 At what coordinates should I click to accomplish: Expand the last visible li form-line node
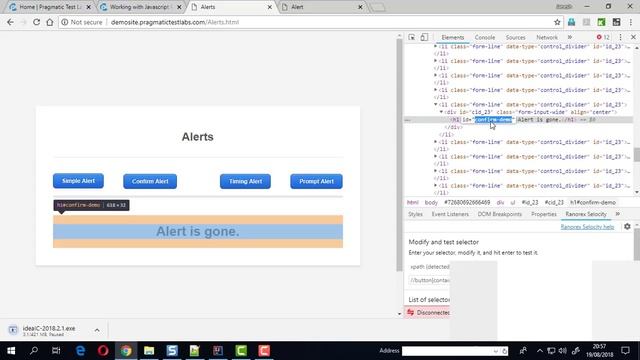coord(436,185)
